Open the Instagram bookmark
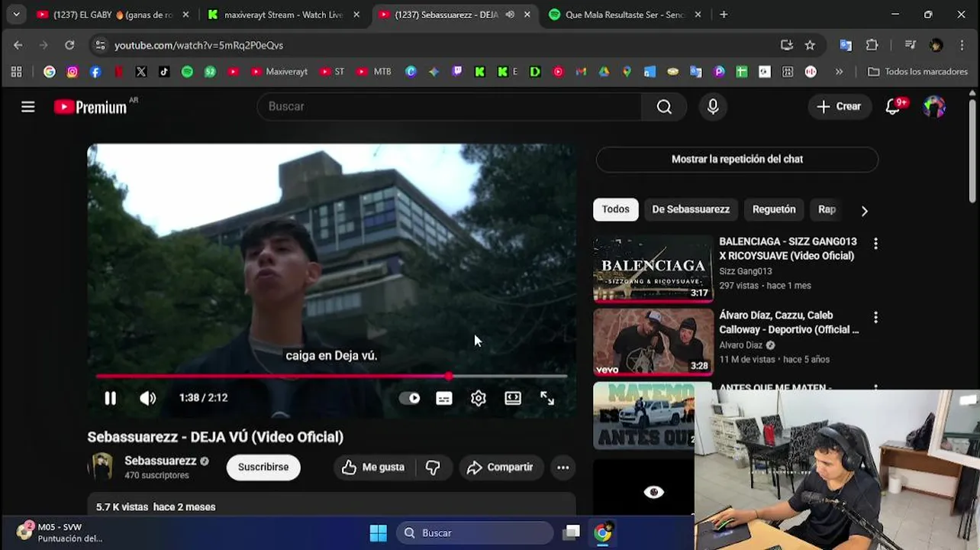The height and width of the screenshot is (550, 980). 73,72
